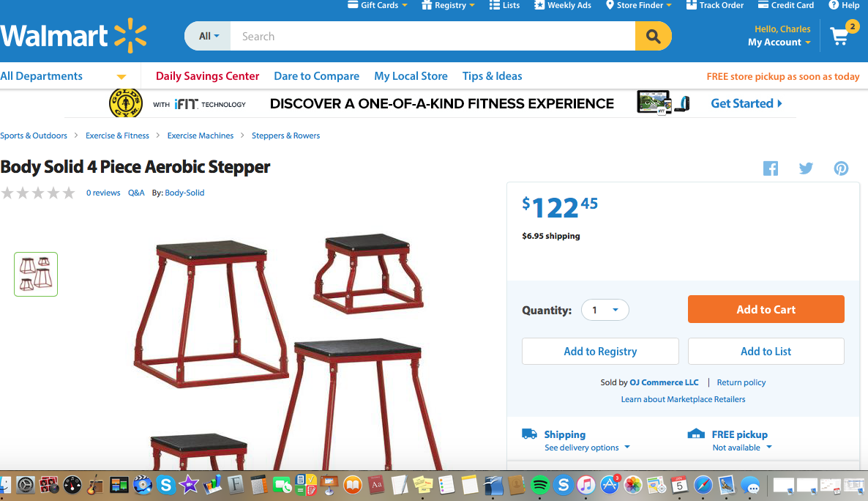Open Spotify from the dock

coord(539,485)
